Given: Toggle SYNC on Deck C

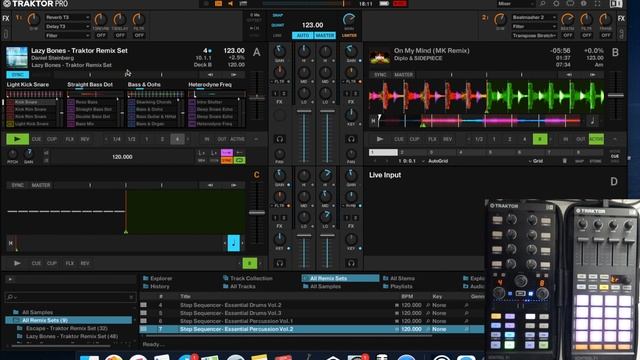Looking at the screenshot, I should click(18, 185).
